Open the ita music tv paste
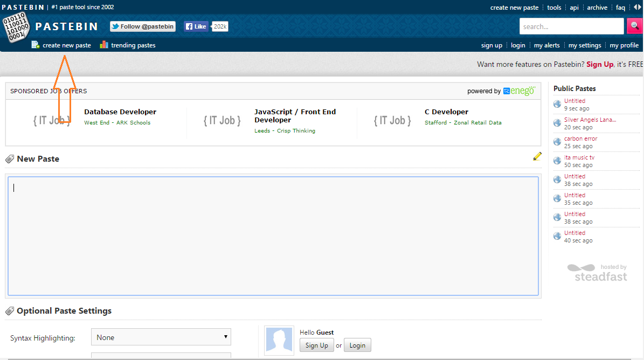The height and width of the screenshot is (360, 644). pos(579,157)
